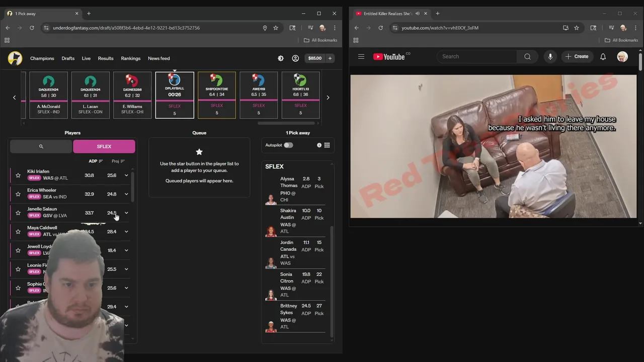Expand Maya Caldwell row details

[126, 232]
